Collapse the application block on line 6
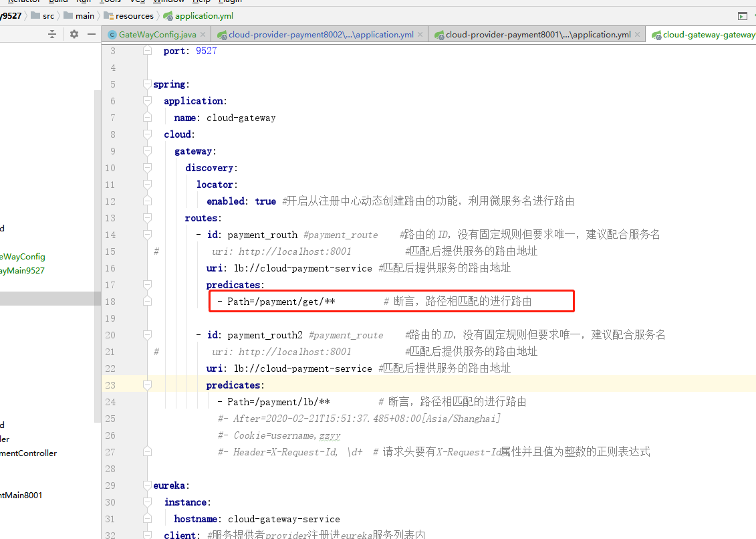Viewport: 756px width, 539px height. click(148, 101)
